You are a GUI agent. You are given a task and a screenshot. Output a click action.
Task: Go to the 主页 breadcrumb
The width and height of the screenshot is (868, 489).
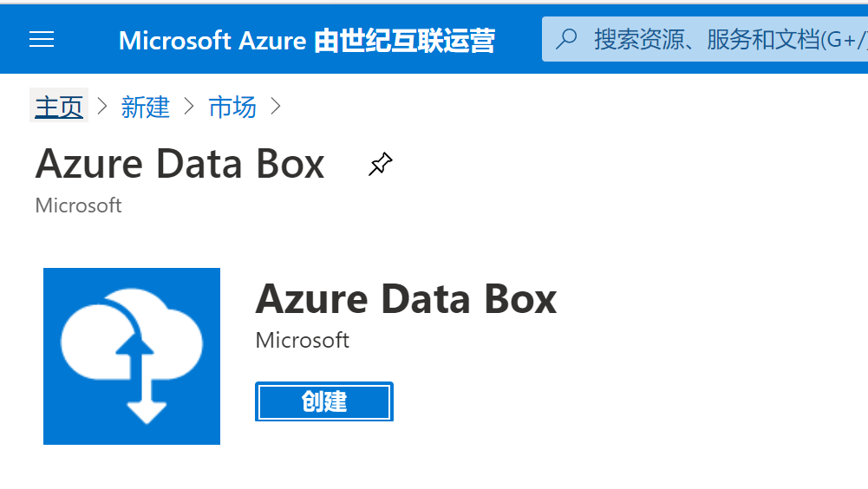click(x=59, y=106)
